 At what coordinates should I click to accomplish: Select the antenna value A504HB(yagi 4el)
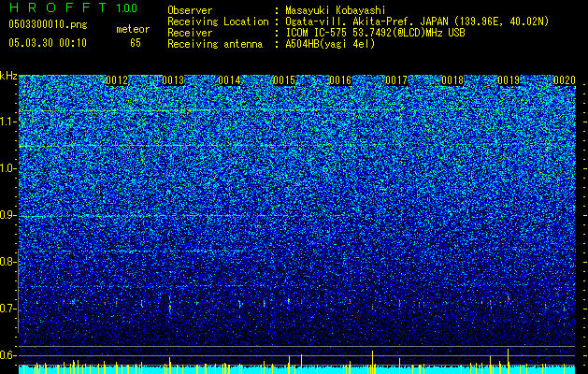(330, 44)
